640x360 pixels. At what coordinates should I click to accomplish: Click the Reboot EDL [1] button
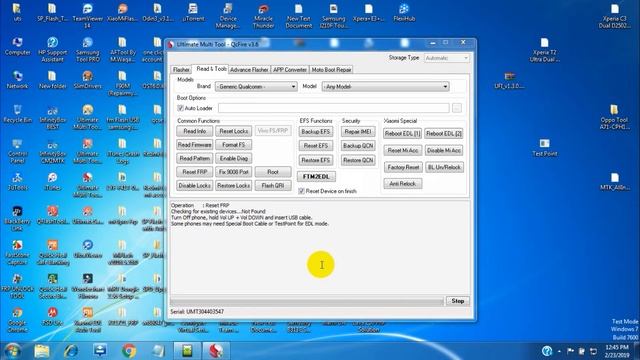pos(402,133)
